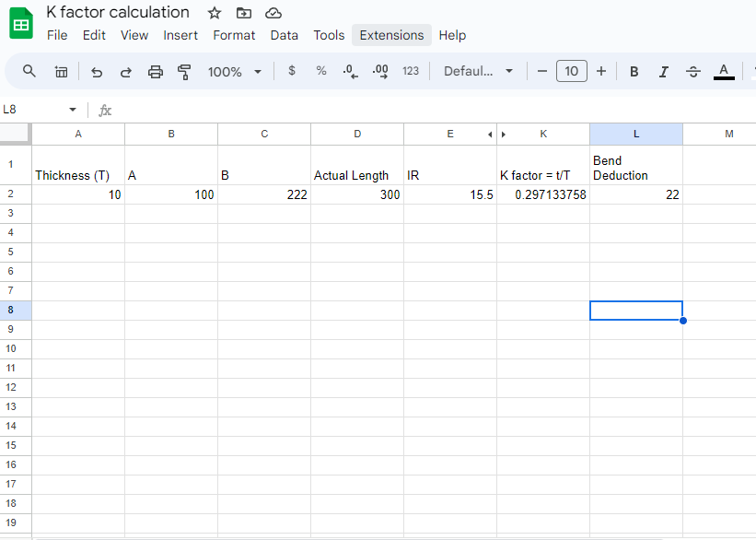Select the Paint format tool

(x=183, y=71)
